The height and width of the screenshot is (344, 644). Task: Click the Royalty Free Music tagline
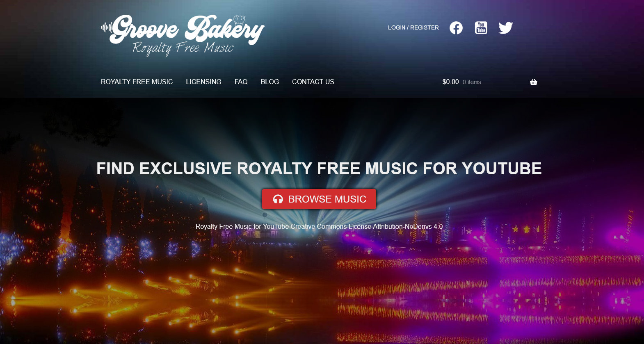(183, 48)
